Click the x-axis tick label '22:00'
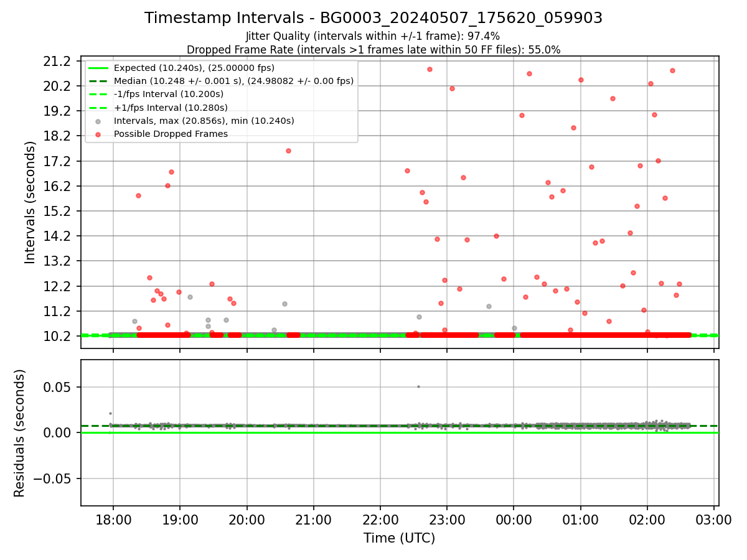Viewport: 747px width, 560px height. pyautogui.click(x=380, y=519)
